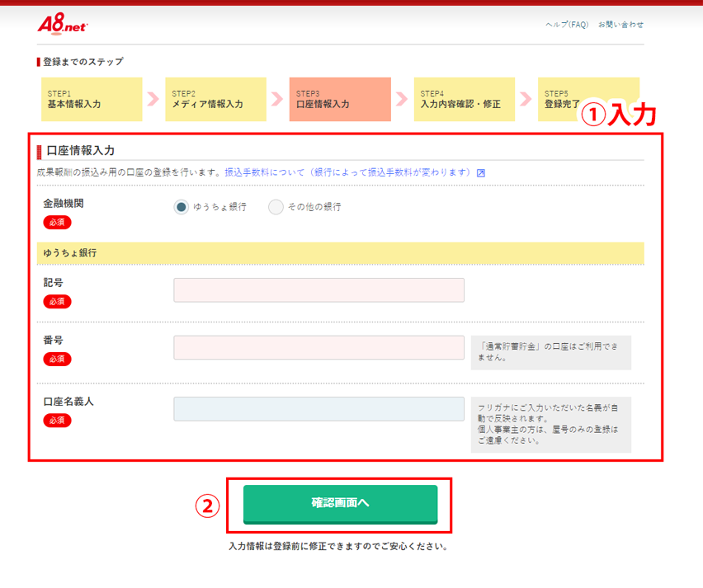Click the 必須 badge under 記号
This screenshot has height=588, width=703.
pyautogui.click(x=57, y=301)
